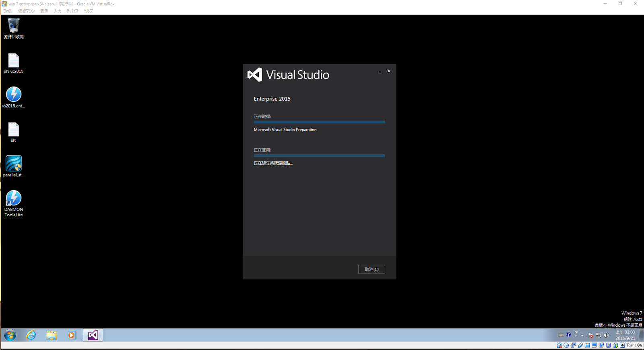Click the keyboard input method tray icon
Image resolution: width=644 pixels, height=350 pixels.
(561, 335)
